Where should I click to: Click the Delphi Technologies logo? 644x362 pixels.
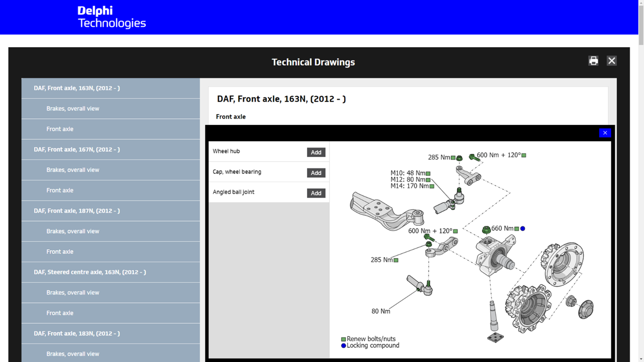pyautogui.click(x=112, y=17)
